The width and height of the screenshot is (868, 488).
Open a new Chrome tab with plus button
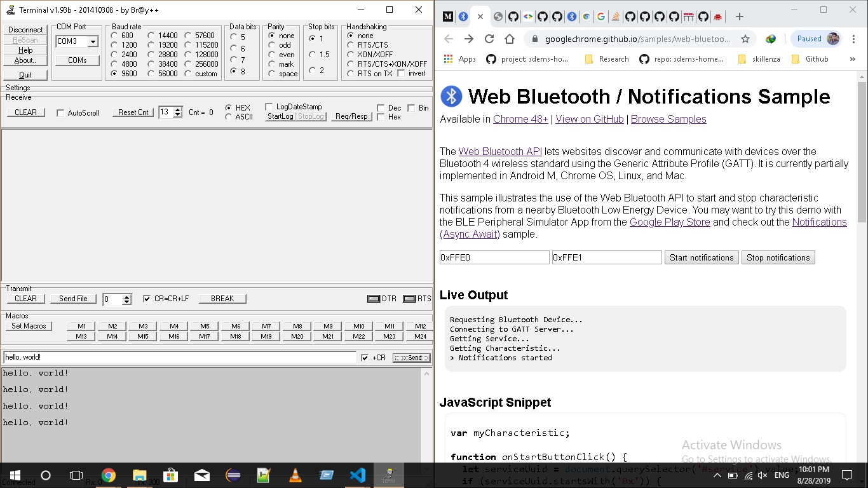click(739, 17)
